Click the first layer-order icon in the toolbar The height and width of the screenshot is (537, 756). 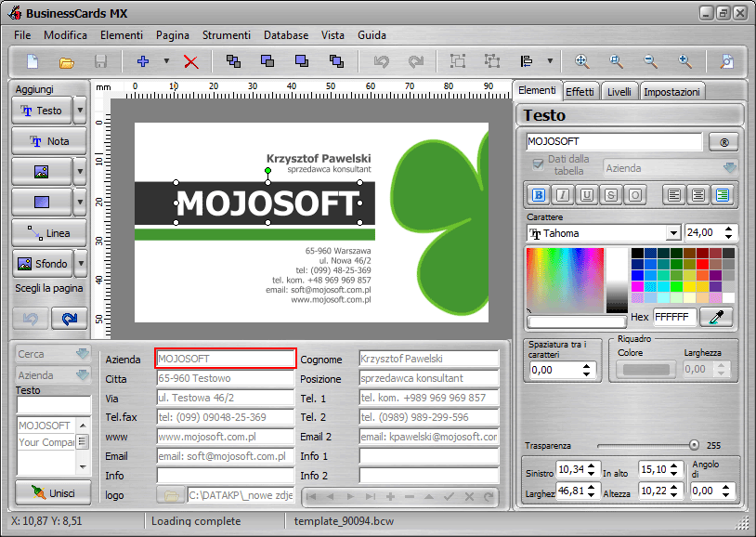233,61
